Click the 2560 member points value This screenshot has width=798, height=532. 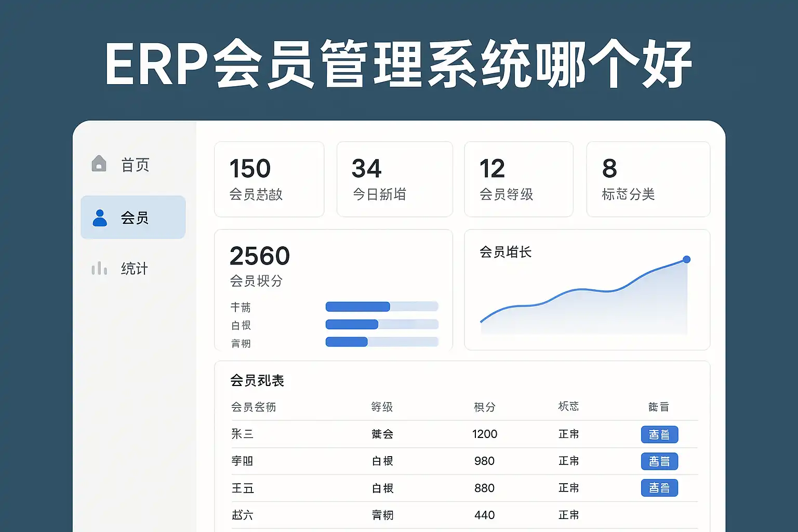point(260,256)
